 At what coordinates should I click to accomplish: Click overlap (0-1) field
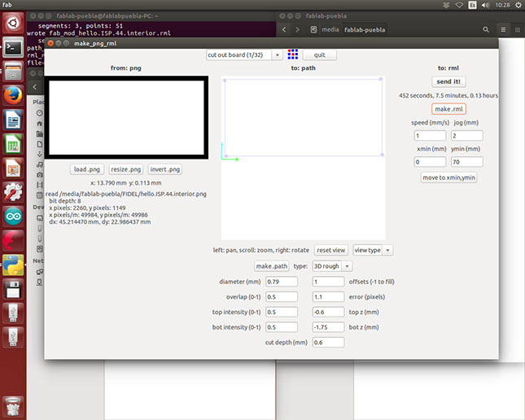click(282, 297)
